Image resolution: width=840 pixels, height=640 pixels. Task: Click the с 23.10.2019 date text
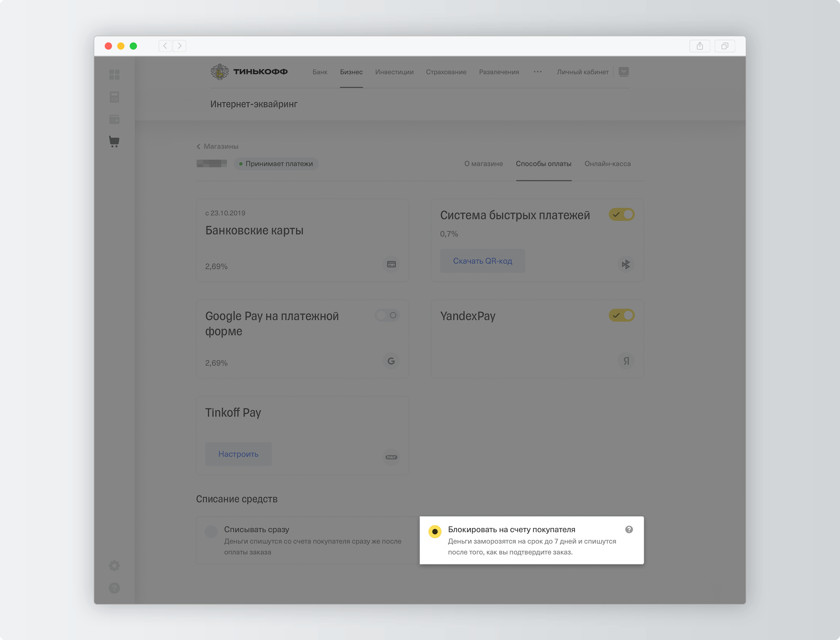tap(225, 213)
